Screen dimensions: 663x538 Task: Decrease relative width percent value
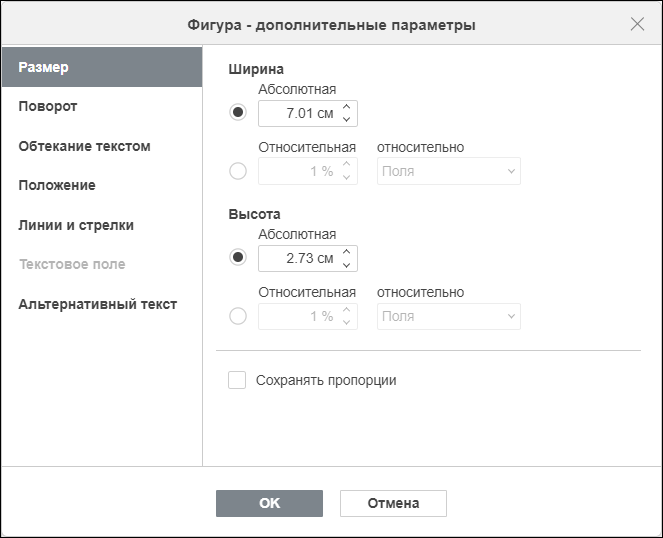(x=347, y=178)
